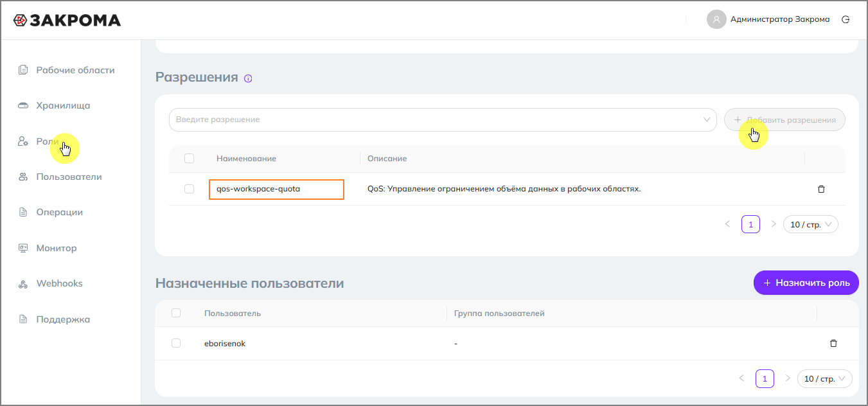Click the info icon next to Разрешения
Viewport: 868px width, 406px height.
pos(248,78)
